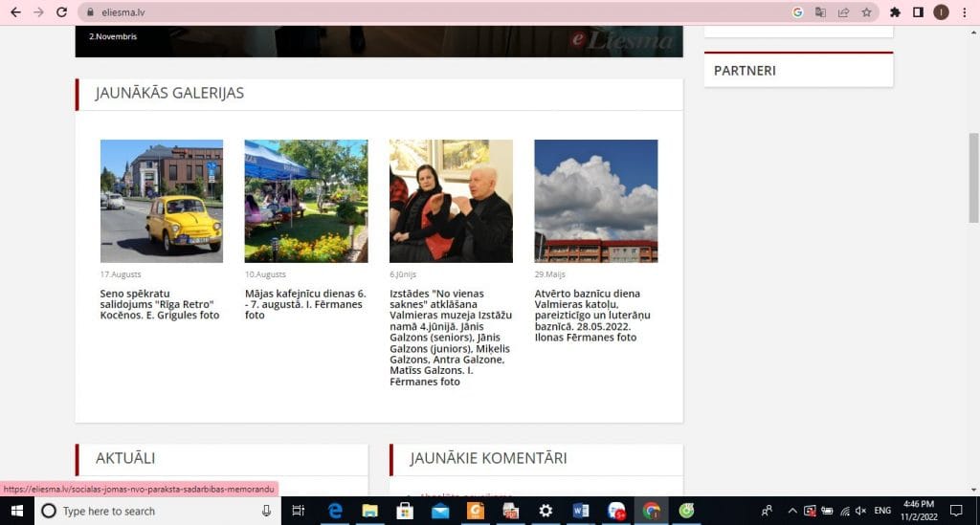980x525 pixels.
Task: Open the yellow retro car gallery thumbnail
Action: (x=162, y=201)
